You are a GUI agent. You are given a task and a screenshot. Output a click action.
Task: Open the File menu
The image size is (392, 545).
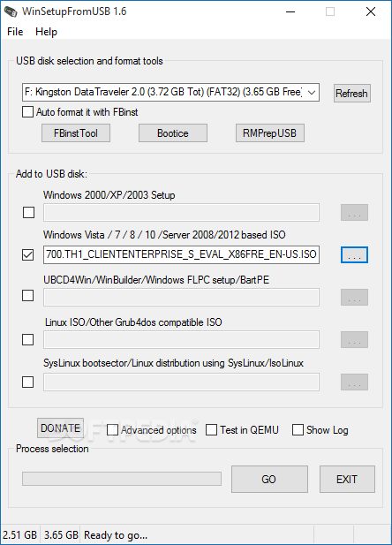click(15, 32)
